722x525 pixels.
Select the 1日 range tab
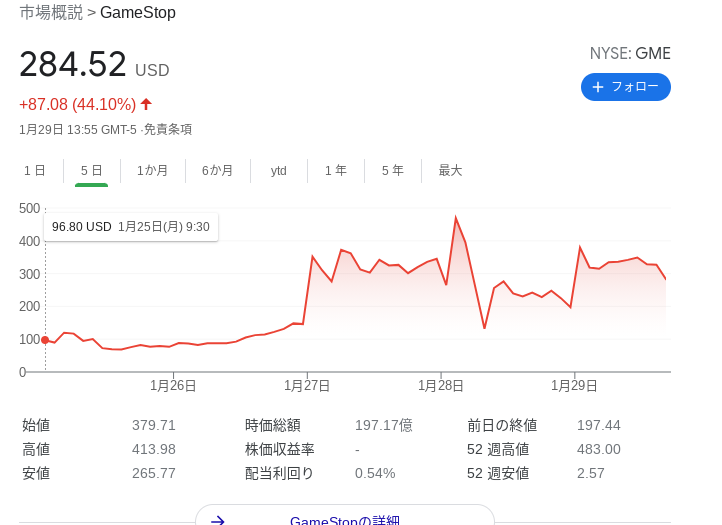click(x=35, y=170)
